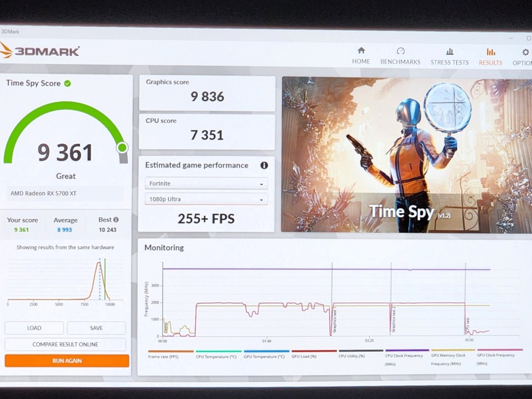The image size is (532, 399).
Task: Open Options via gear icon
Action: [x=526, y=52]
